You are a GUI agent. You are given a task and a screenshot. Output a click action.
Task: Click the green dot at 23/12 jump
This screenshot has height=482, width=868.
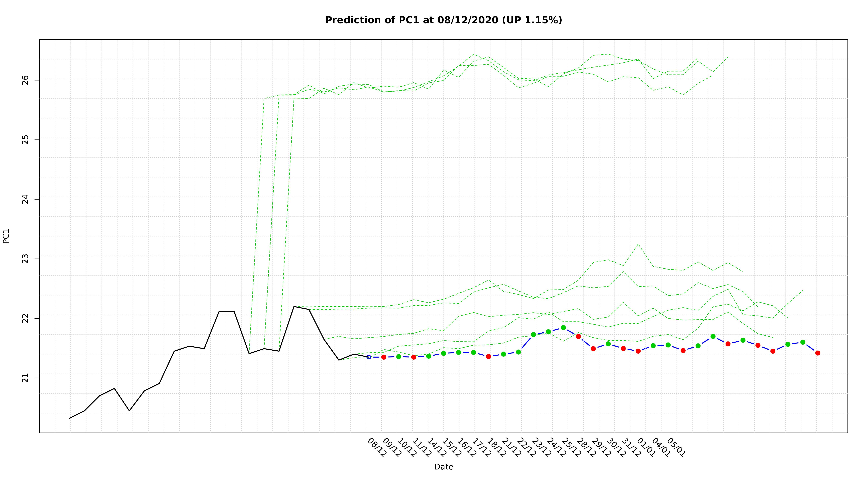[533, 335]
